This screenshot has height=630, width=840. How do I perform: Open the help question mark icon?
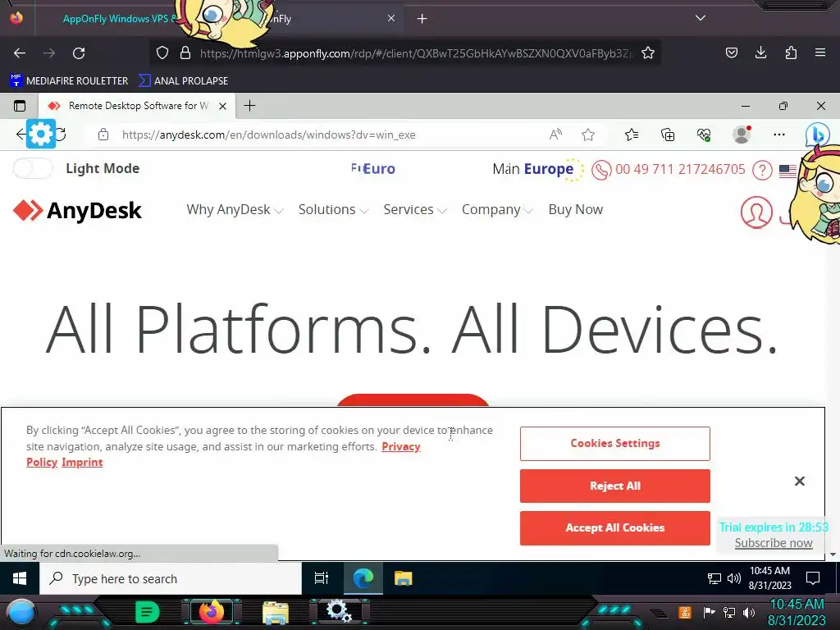pos(762,171)
